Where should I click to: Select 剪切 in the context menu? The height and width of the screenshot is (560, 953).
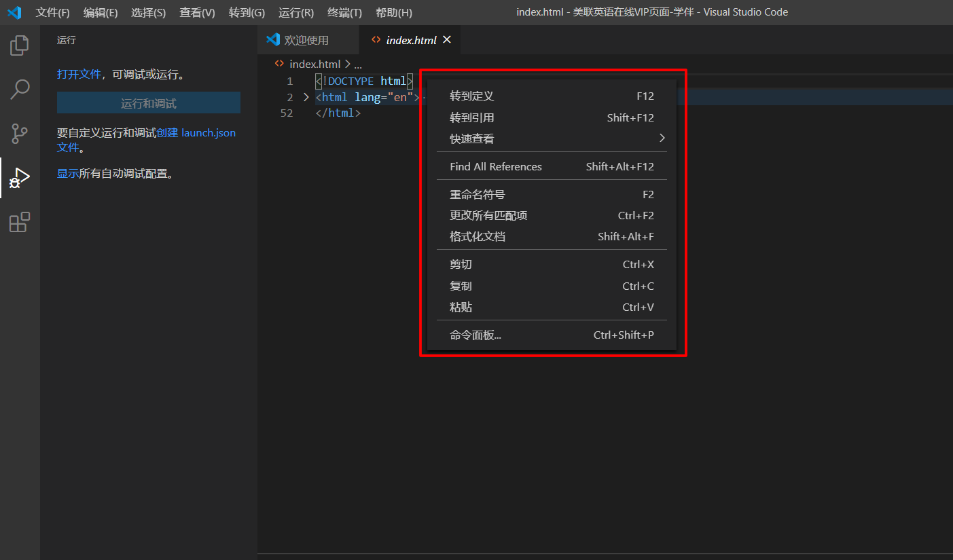point(552,265)
